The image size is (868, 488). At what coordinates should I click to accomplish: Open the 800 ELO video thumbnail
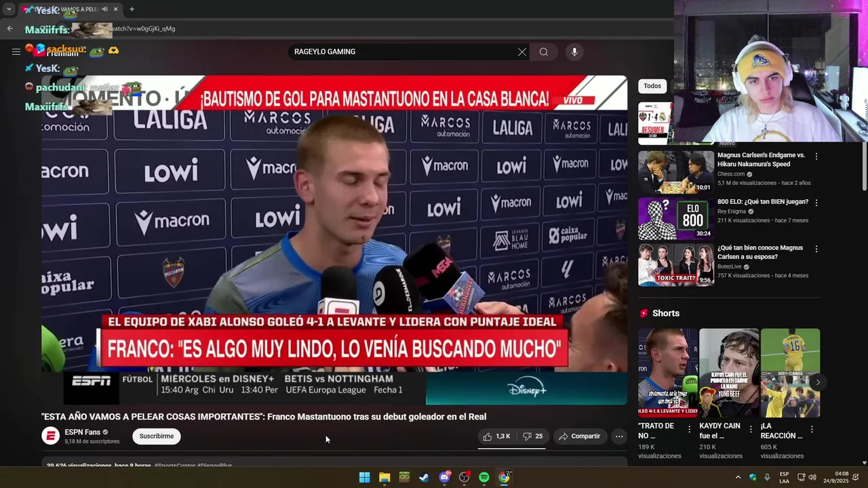point(675,219)
